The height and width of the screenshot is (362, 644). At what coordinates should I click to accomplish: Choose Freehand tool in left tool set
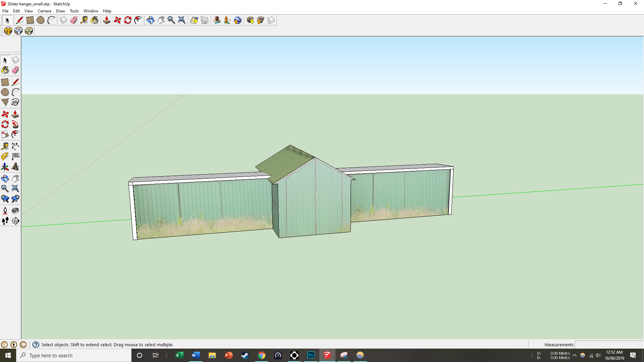(x=15, y=102)
